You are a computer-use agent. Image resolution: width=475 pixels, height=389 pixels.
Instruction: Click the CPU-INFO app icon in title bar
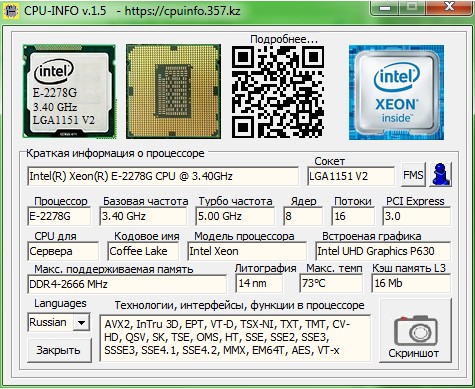click(x=11, y=11)
